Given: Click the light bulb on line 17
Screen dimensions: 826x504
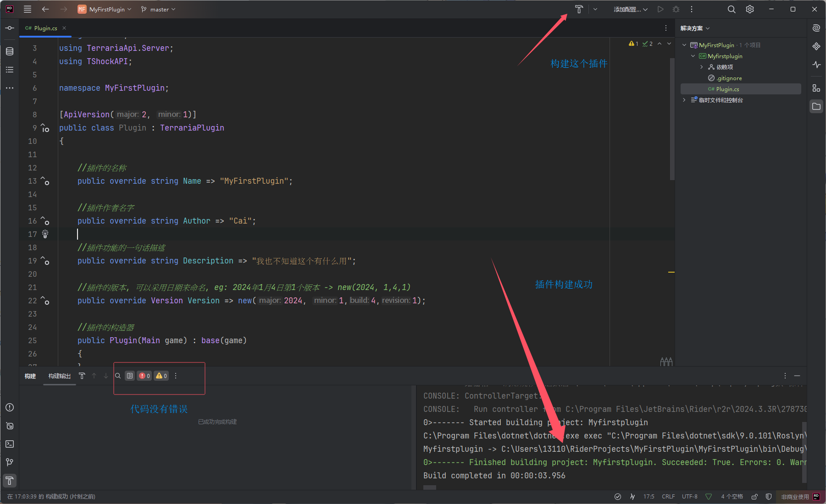Looking at the screenshot, I should (45, 234).
